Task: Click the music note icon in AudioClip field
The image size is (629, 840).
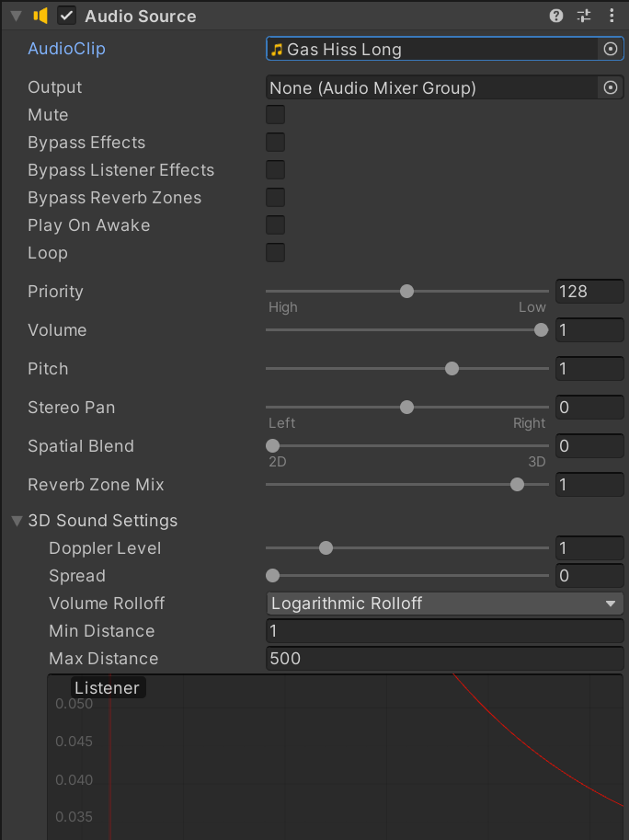Action: click(277, 50)
